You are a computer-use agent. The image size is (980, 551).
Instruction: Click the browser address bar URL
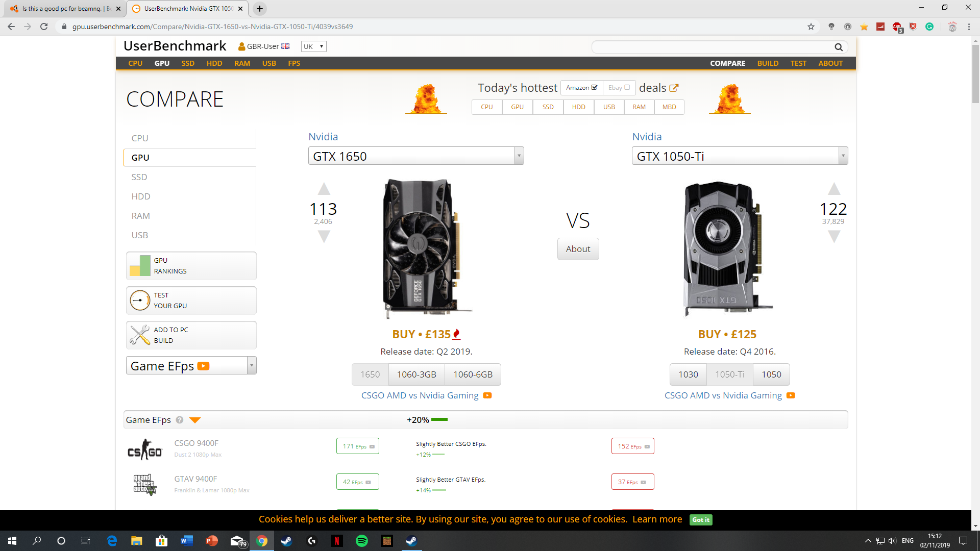[x=212, y=27]
